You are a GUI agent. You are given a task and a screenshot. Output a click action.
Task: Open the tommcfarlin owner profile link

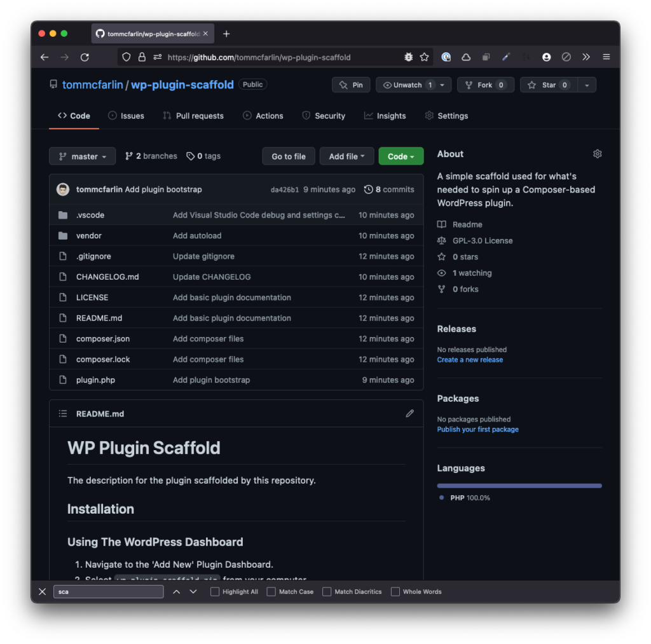[x=93, y=85]
